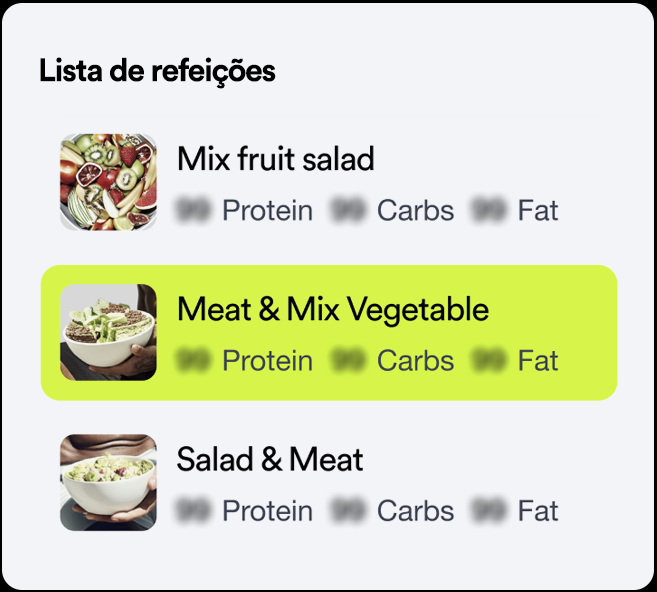The width and height of the screenshot is (657, 592).
Task: Select Carbs label in Meat & Mix Vegetable
Action: [415, 361]
